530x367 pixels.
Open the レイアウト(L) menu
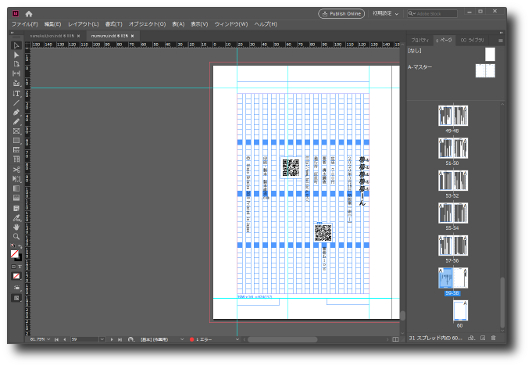(83, 24)
